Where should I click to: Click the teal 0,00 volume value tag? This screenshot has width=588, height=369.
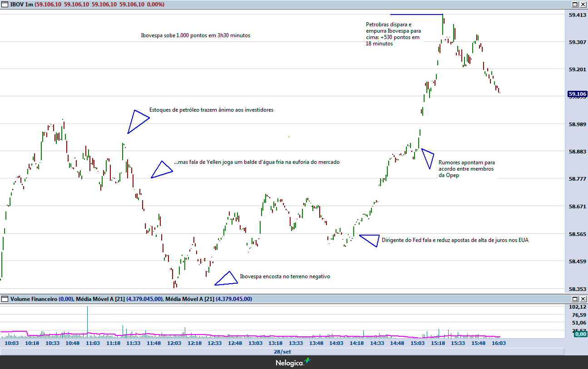click(580, 334)
